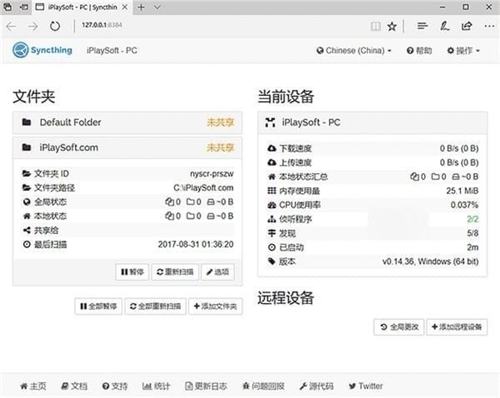Click the 上传速度 cloud upload icon
This screenshot has width=500, height=398.
272,162
